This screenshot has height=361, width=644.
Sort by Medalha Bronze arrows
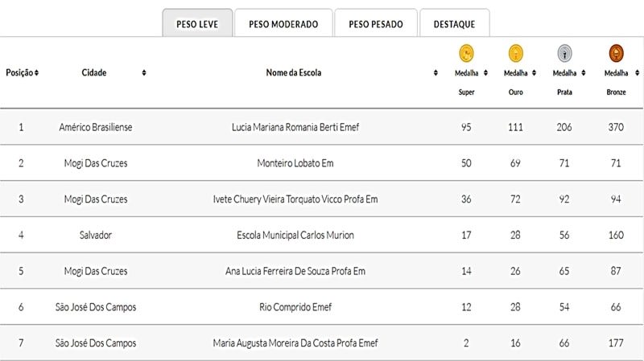coord(637,72)
